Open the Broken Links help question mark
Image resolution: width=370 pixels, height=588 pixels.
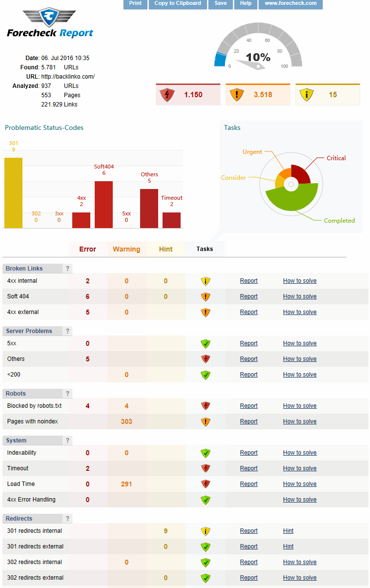68,269
